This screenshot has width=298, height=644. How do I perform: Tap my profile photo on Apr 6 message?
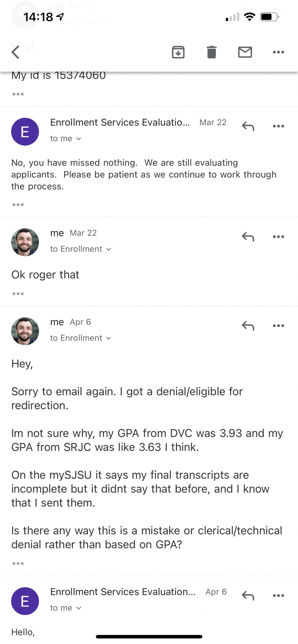(x=25, y=331)
